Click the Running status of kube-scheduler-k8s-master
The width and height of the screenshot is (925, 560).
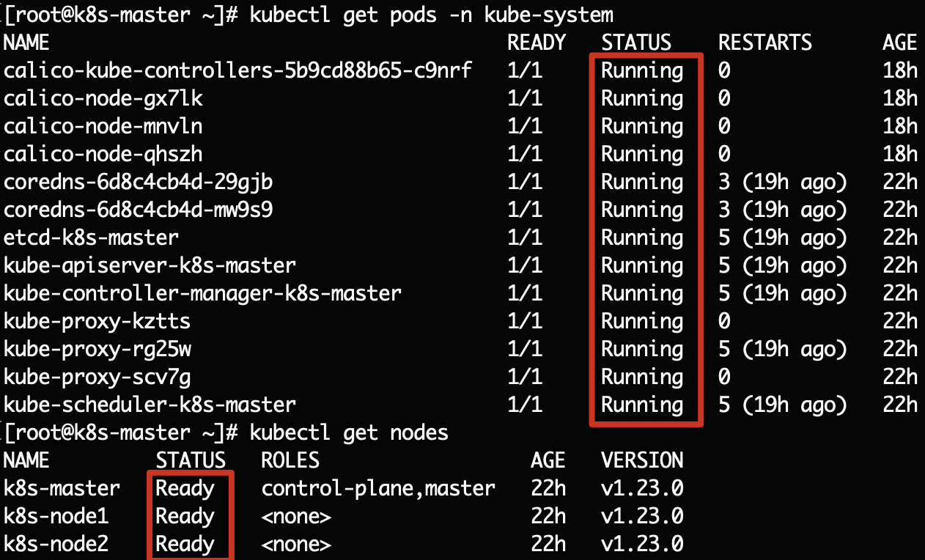click(x=642, y=405)
